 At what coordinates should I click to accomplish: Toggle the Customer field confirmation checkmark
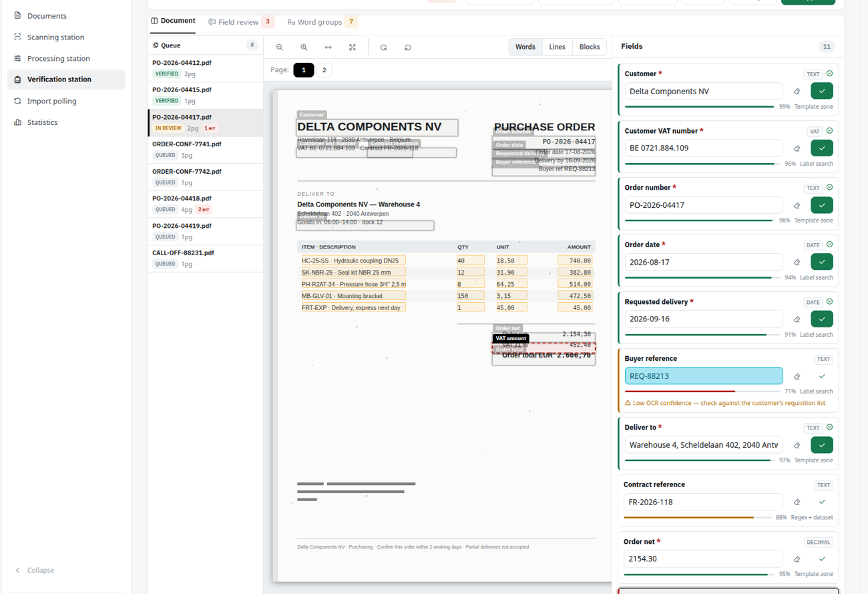[x=822, y=92]
